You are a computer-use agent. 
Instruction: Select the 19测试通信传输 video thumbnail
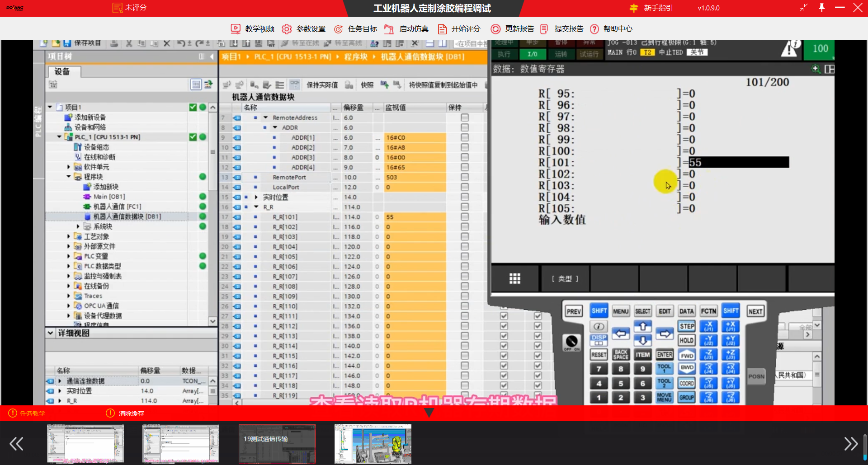pos(277,444)
